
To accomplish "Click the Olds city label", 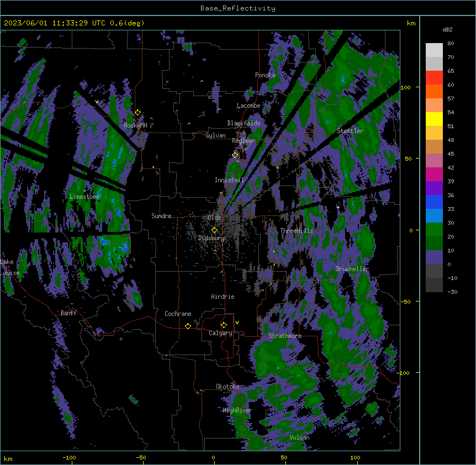I will click(x=214, y=218).
